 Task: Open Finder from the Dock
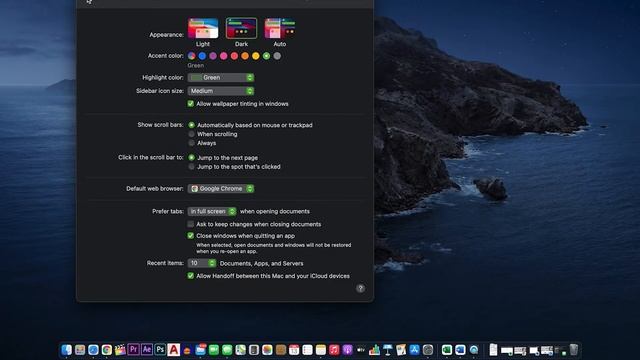click(x=67, y=350)
